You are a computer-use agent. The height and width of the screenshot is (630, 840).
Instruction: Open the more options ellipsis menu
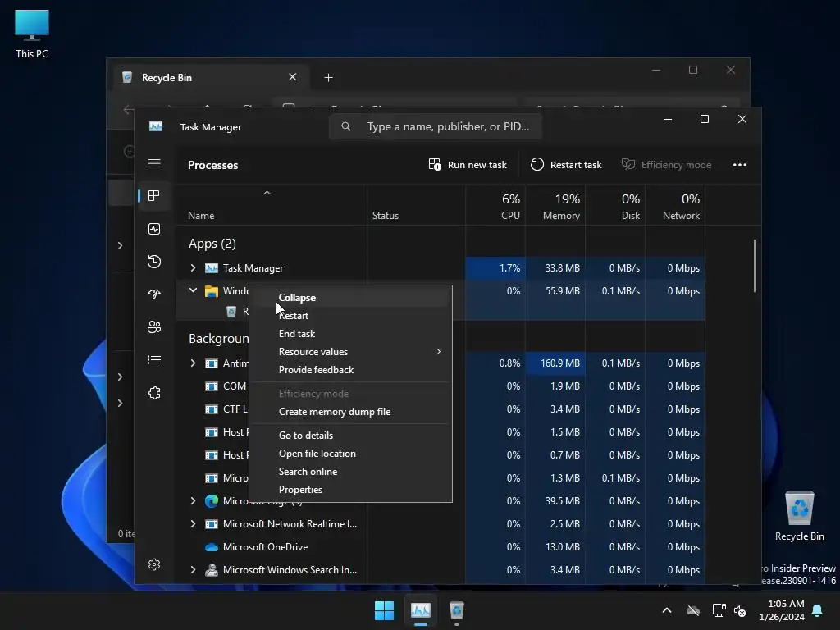click(x=740, y=165)
